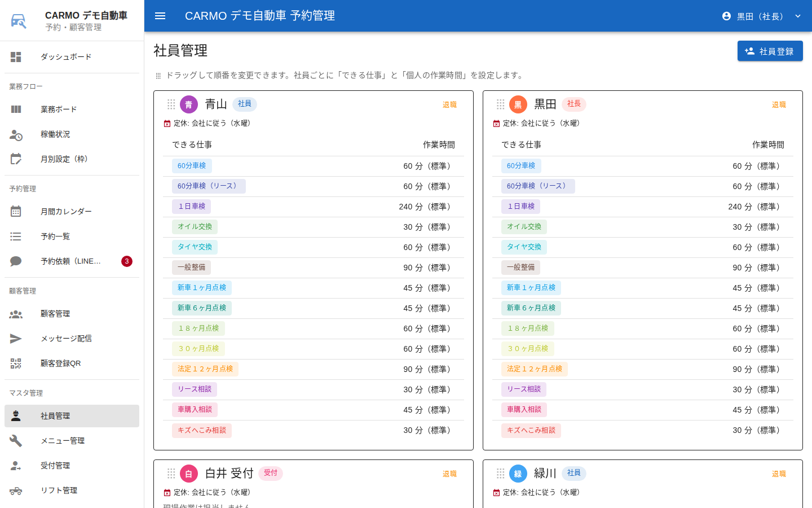Viewport: 812px width, 508px height.
Task: Click the 業務ボード column icon
Action: click(16, 110)
